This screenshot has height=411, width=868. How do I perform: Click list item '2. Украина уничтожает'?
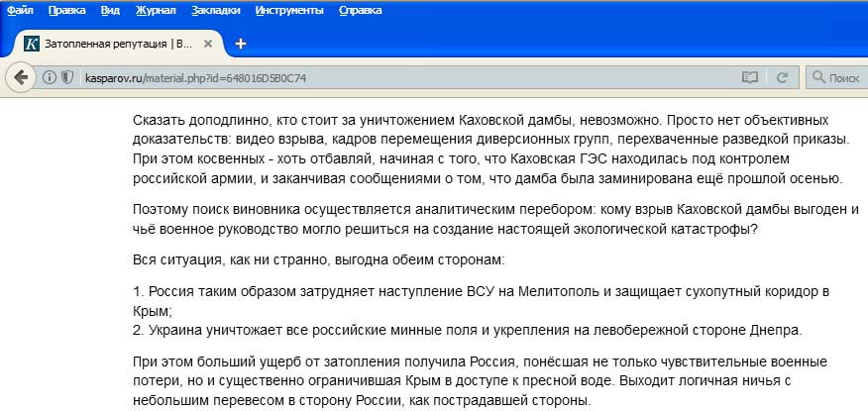coord(468,331)
